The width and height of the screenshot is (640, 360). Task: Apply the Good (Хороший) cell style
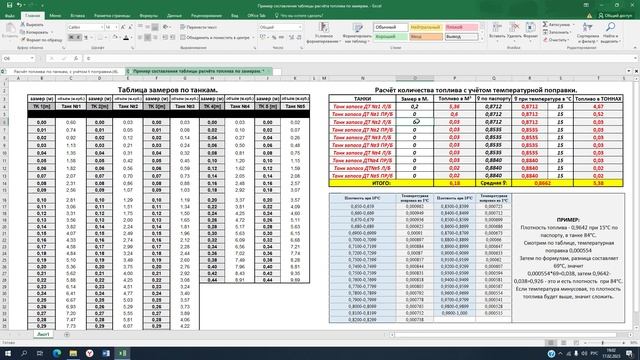pyautogui.click(x=391, y=37)
